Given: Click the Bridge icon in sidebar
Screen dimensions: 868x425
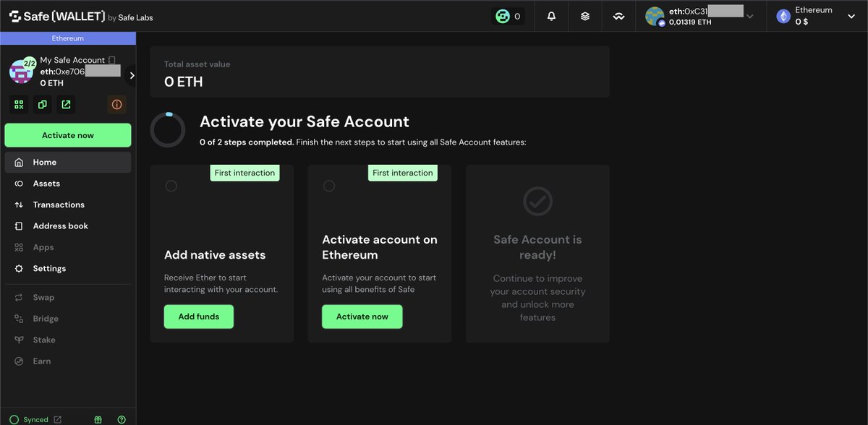Looking at the screenshot, I should (x=19, y=319).
